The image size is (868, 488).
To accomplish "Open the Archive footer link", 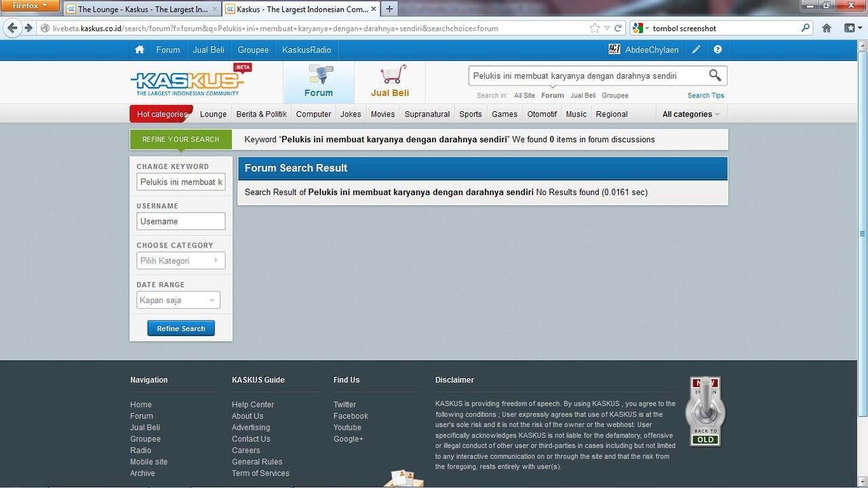I will tap(142, 473).
